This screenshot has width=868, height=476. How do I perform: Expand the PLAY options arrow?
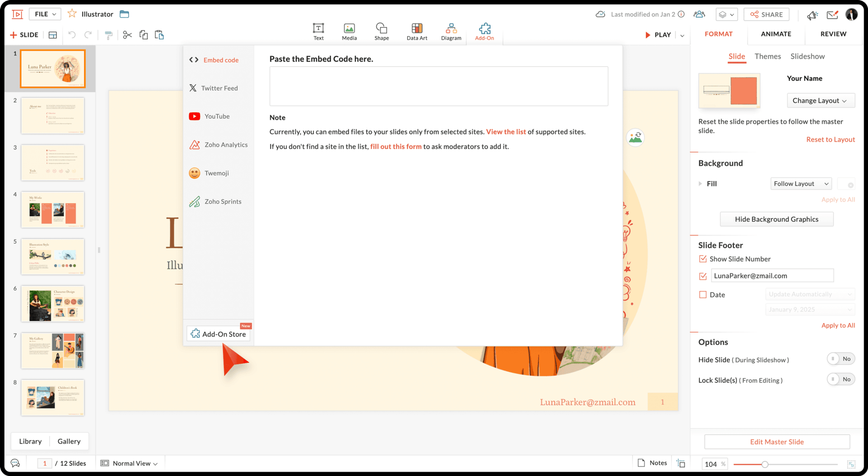pos(682,35)
